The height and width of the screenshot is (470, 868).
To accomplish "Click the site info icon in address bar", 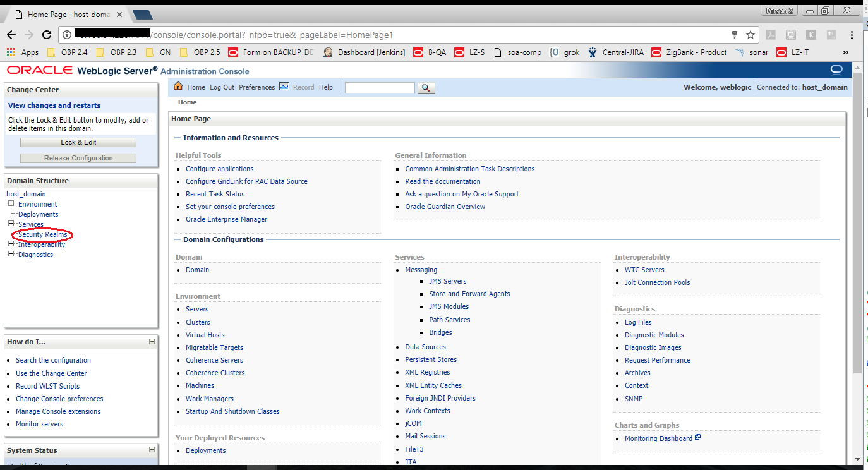I will click(x=67, y=35).
